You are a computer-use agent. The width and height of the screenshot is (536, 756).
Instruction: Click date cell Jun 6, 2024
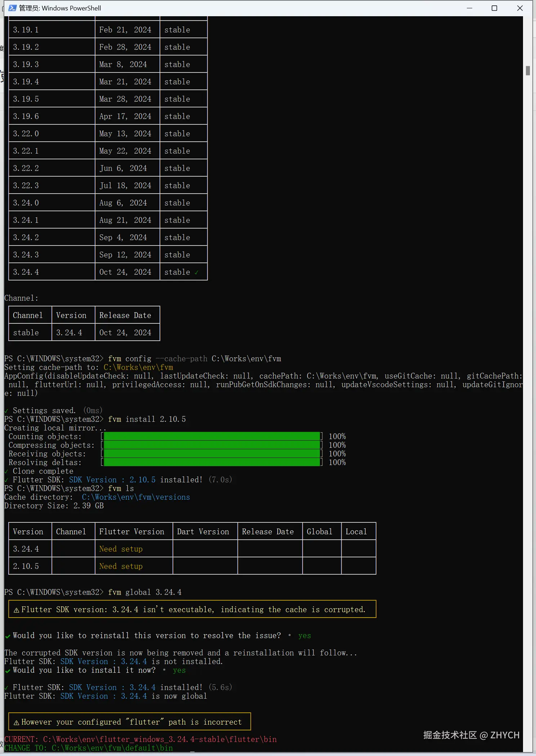[123, 168]
